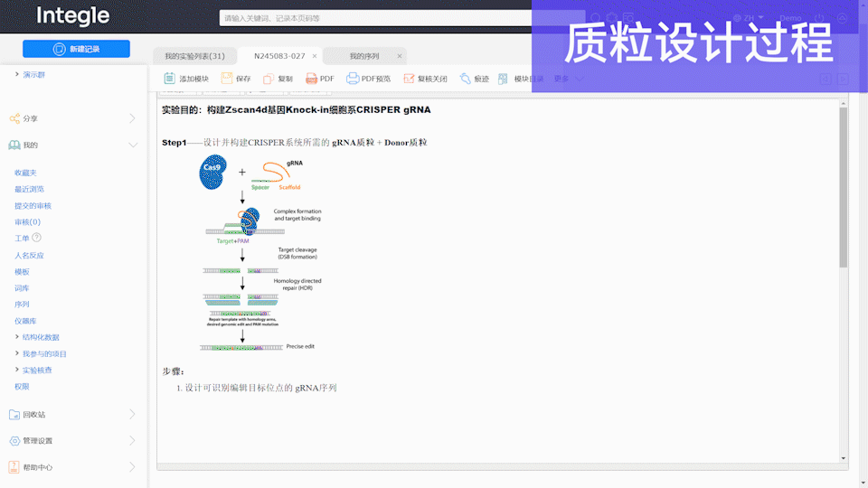Click the vertical scrollbar thumb
Viewport: 868px width, 488px height.
pos(843,187)
